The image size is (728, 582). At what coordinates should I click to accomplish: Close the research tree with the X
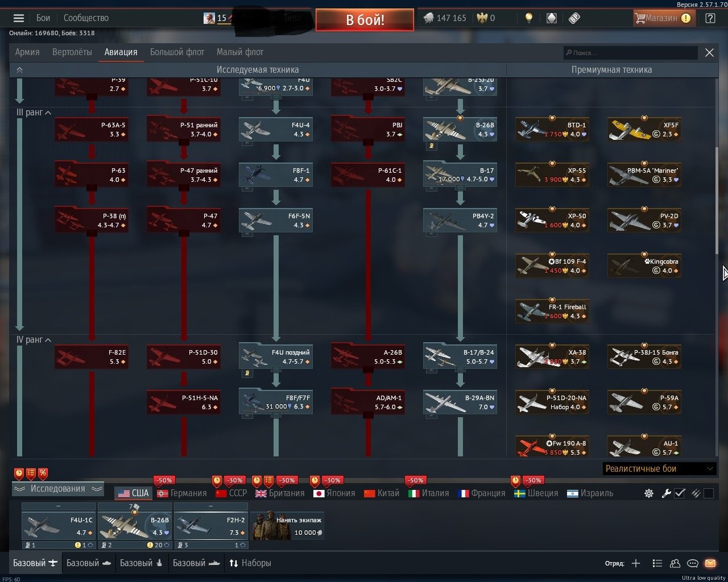click(709, 52)
